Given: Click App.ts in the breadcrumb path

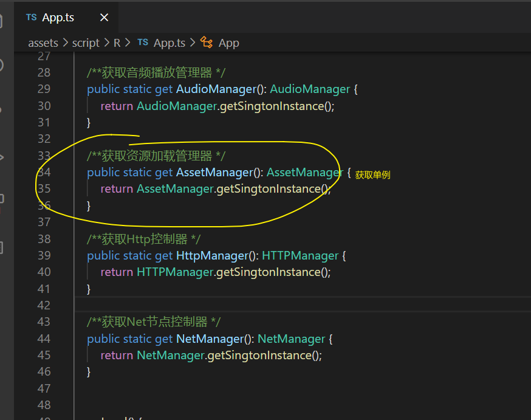Looking at the screenshot, I should click(x=170, y=43).
